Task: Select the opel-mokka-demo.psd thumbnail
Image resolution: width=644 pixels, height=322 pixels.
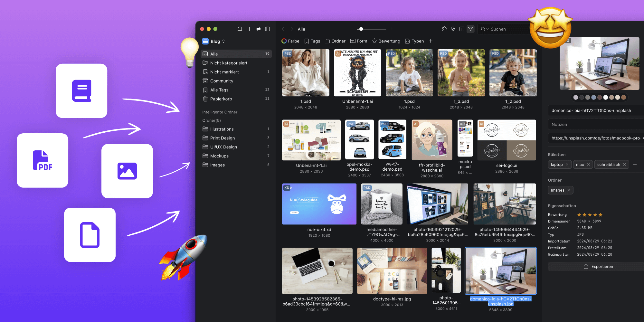Action: coord(359,139)
